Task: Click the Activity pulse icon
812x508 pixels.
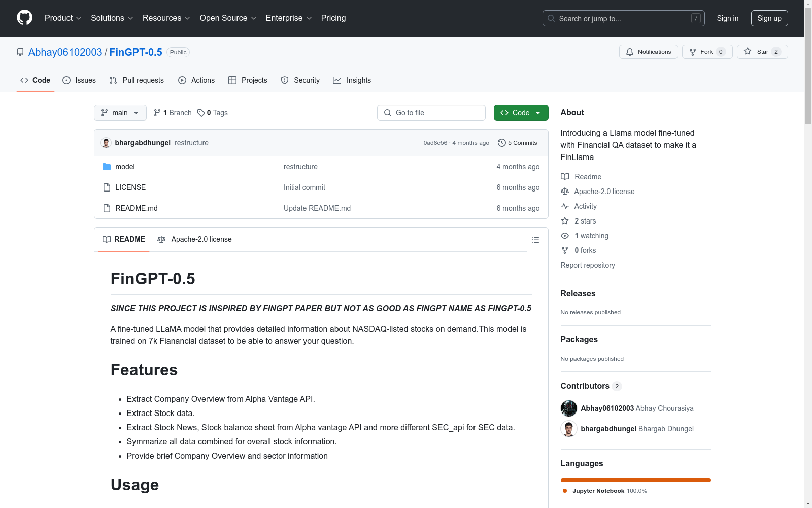Action: pos(565,206)
